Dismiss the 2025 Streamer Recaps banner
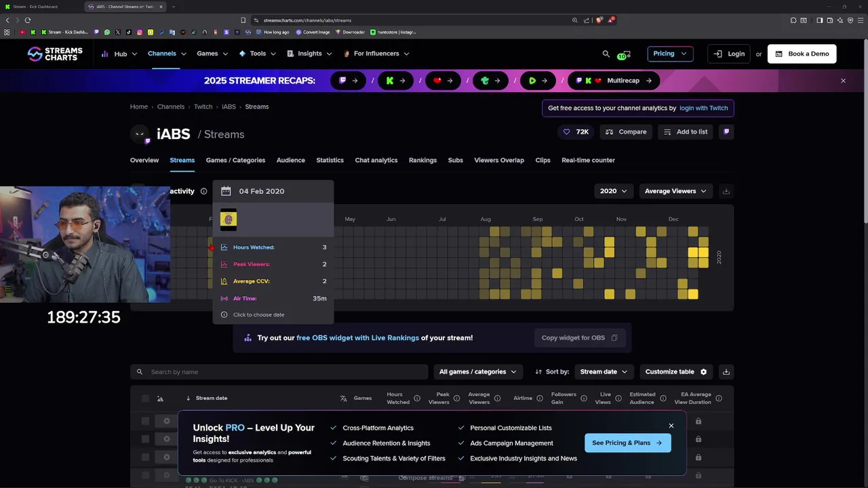This screenshot has height=488, width=868. coord(843,81)
